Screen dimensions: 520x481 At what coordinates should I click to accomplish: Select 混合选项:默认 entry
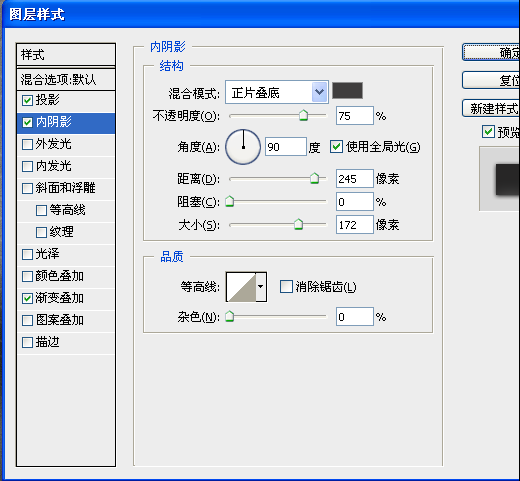(x=66, y=80)
